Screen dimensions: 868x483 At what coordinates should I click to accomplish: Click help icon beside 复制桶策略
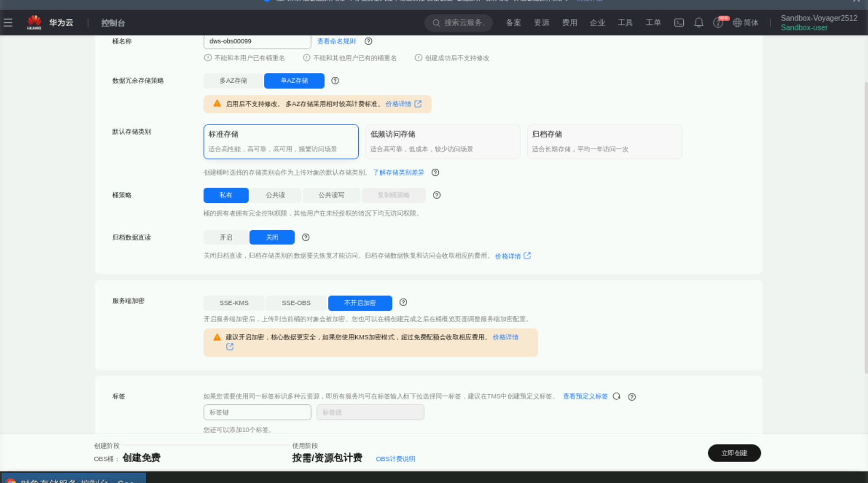point(436,195)
